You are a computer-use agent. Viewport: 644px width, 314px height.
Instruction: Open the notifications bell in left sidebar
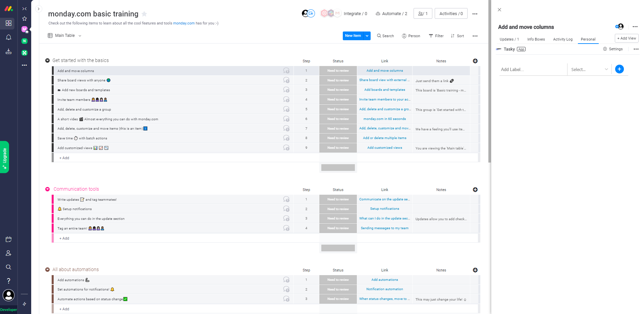point(9,37)
